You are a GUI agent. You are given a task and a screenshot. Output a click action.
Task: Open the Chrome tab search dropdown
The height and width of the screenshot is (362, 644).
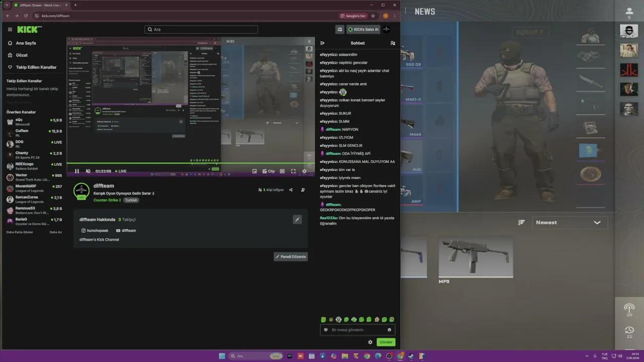[x=7, y=5]
